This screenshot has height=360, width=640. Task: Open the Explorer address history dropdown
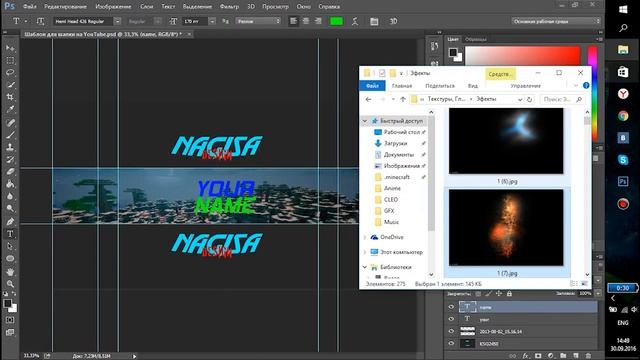520,99
